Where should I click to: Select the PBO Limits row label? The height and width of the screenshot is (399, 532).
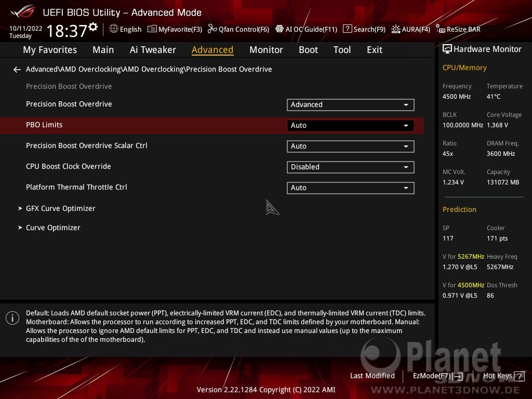pos(44,125)
